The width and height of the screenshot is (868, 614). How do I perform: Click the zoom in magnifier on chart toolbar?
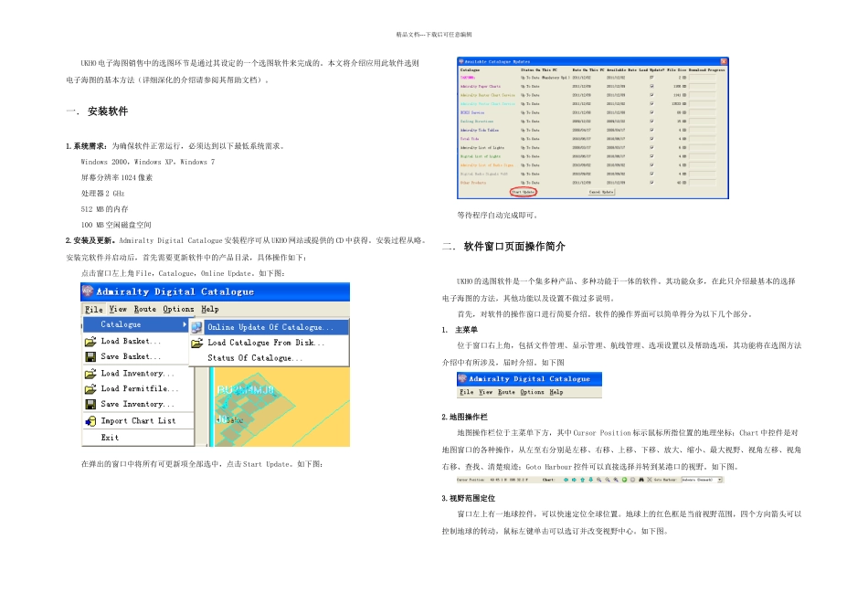[x=599, y=480]
